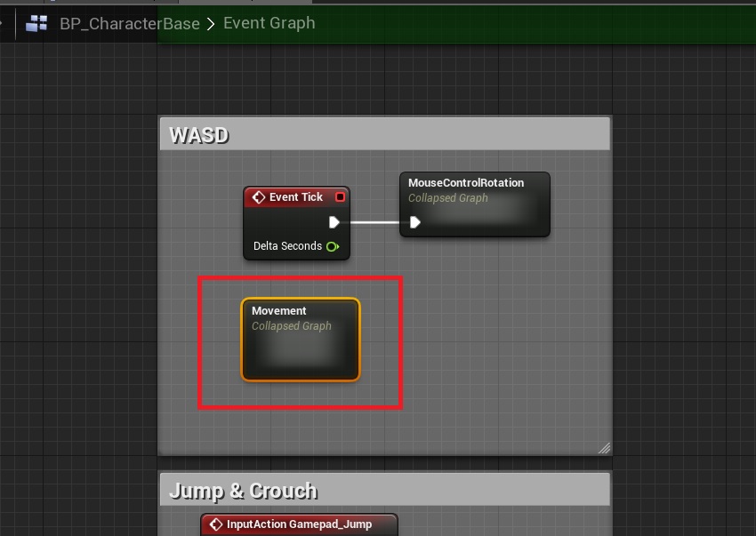The height and width of the screenshot is (536, 756).
Task: Click the Event Tick execution output pin
Action: [334, 222]
